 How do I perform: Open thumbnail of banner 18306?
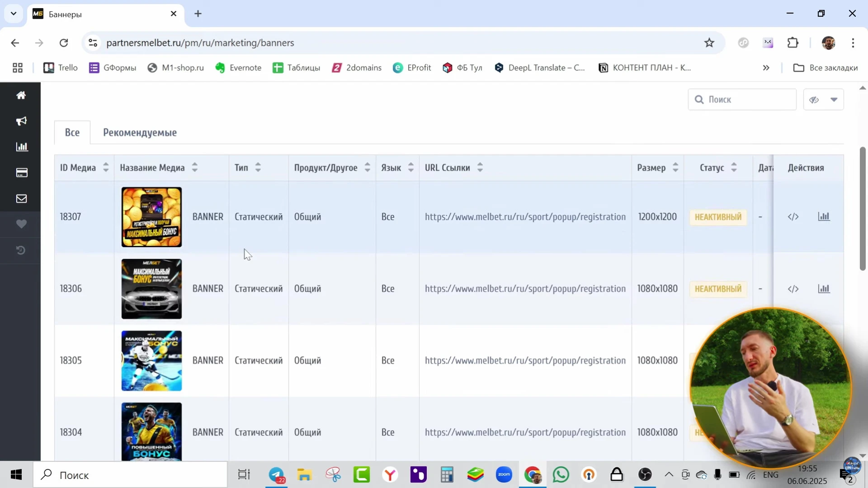coord(151,289)
